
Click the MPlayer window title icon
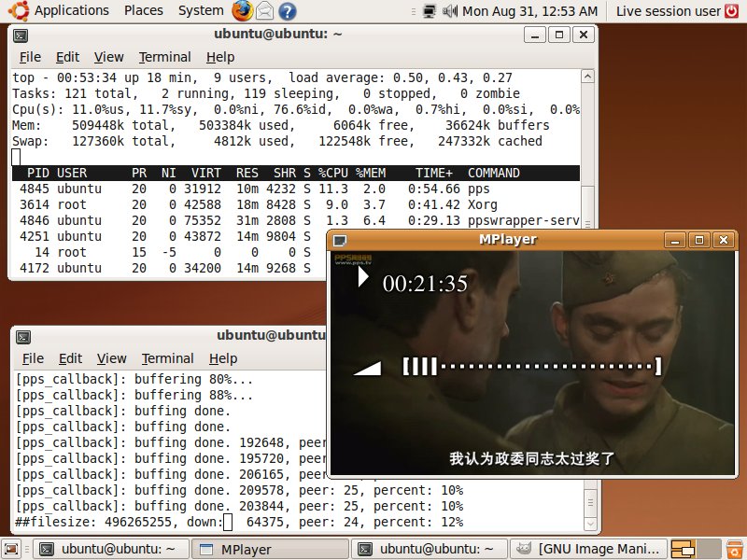point(340,241)
